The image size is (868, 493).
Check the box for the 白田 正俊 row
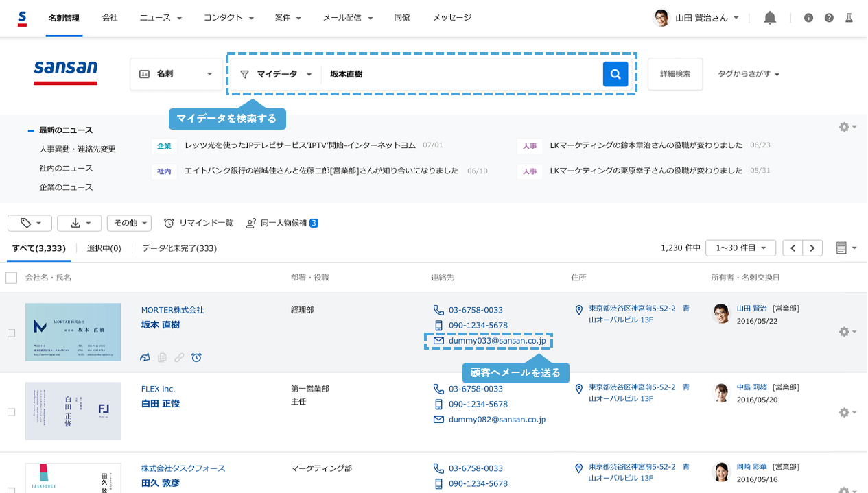[11, 412]
